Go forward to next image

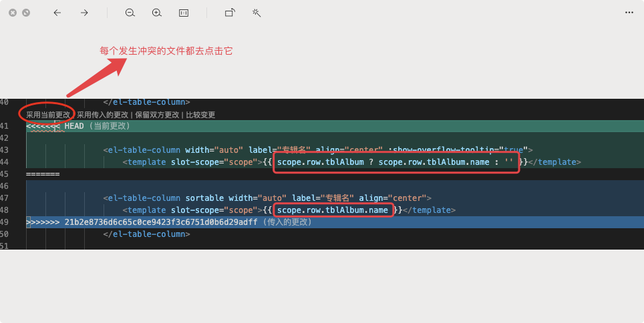[84, 13]
